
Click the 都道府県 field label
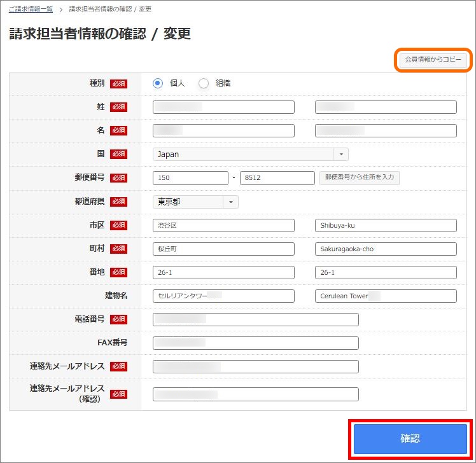(x=90, y=201)
